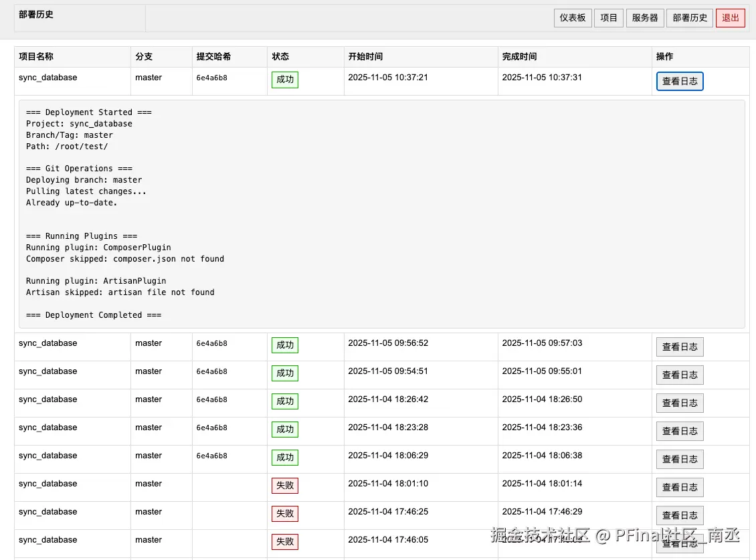Click the 开始时间 column header
The image size is (756, 560).
(365, 57)
